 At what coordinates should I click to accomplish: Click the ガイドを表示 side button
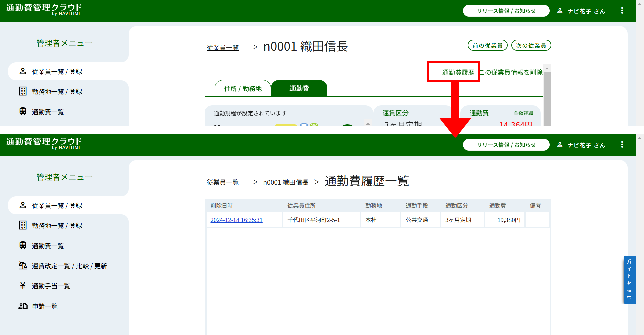click(629, 279)
